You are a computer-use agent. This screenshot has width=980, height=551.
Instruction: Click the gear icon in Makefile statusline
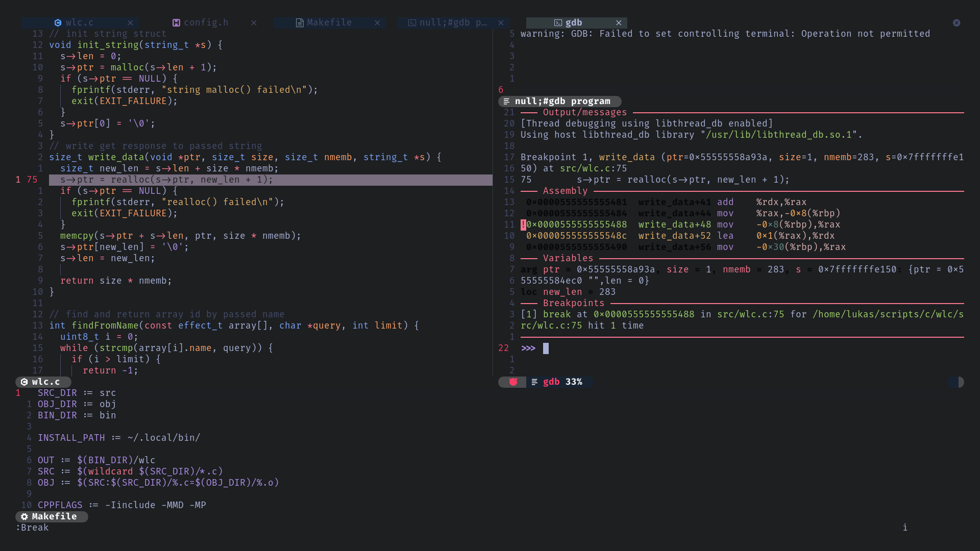coord(24,517)
